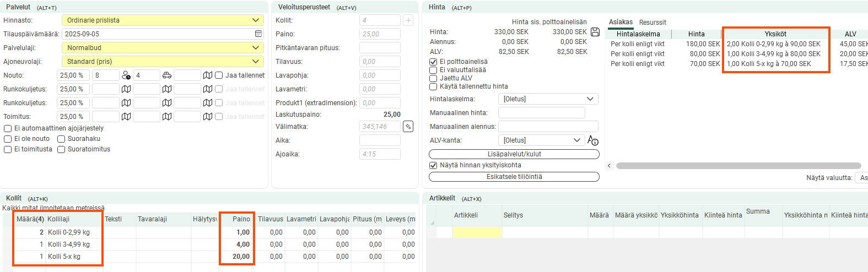
Task: Select the Asiakas tab
Action: click(x=621, y=22)
